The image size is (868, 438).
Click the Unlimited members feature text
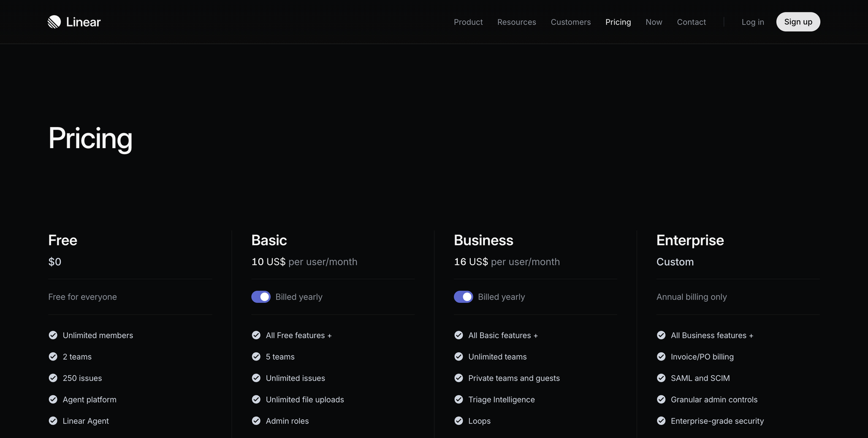click(x=98, y=335)
